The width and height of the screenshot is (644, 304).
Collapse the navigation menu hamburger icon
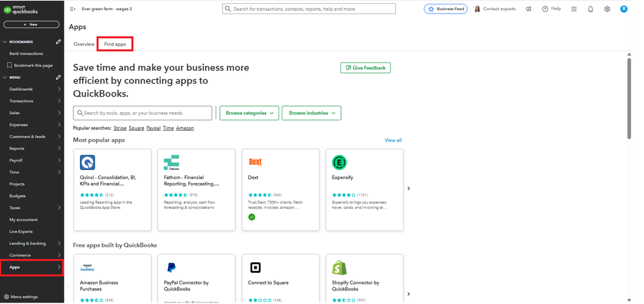[x=73, y=9]
